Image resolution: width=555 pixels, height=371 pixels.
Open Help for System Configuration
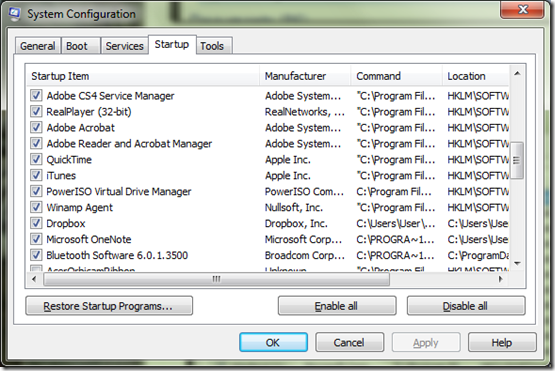(x=502, y=342)
